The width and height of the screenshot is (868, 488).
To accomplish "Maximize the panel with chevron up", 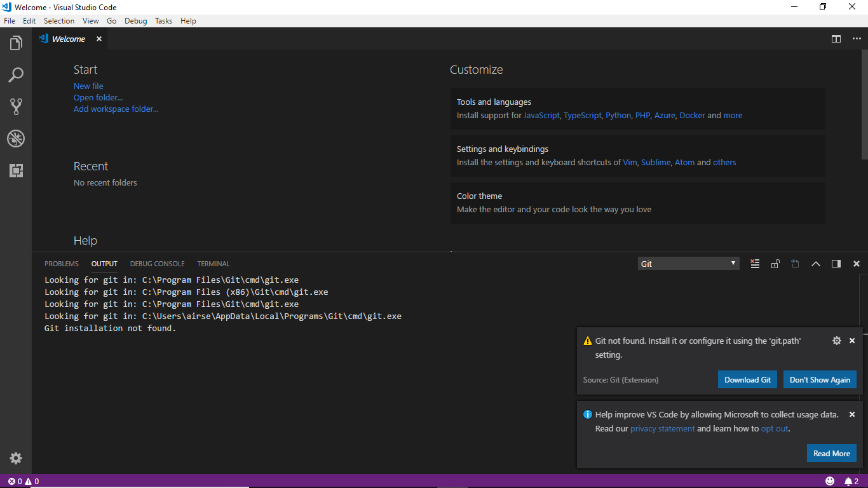I will coord(816,264).
